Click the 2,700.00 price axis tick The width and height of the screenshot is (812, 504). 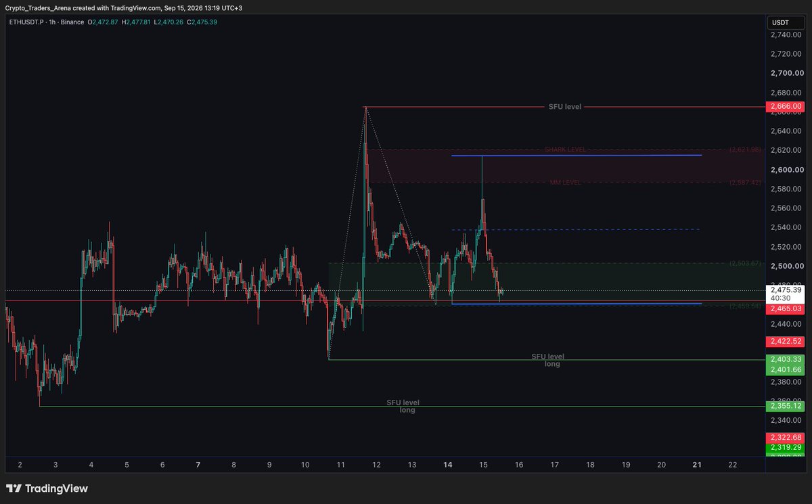point(786,73)
